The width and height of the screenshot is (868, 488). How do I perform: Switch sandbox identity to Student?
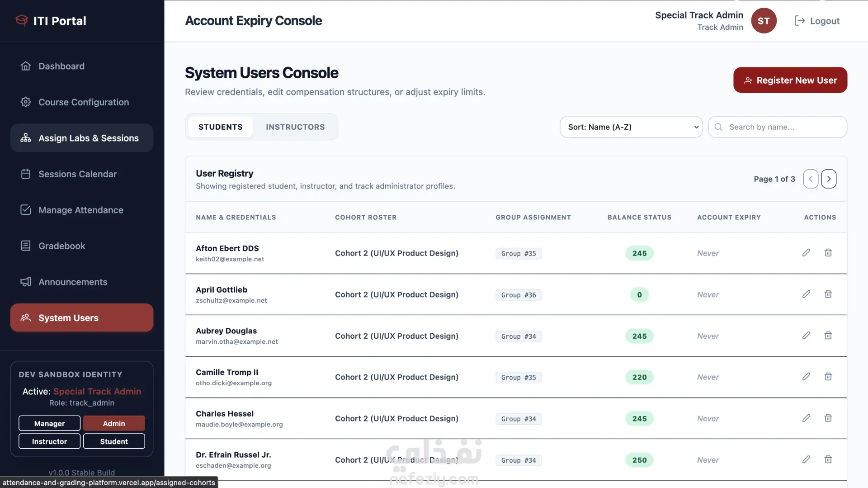[x=114, y=441]
